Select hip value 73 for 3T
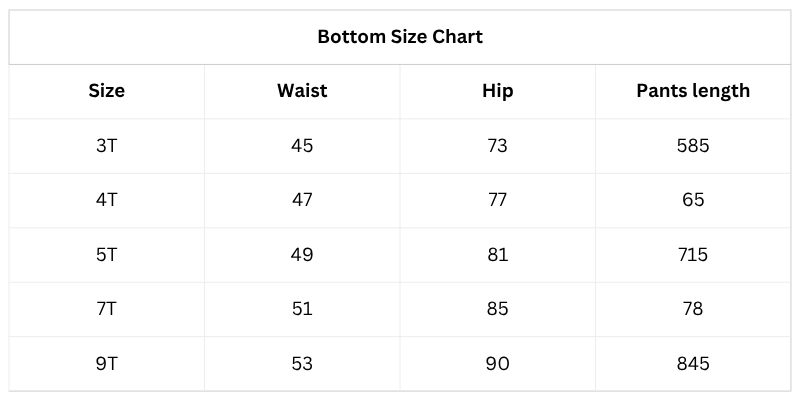800x400 pixels. [x=497, y=146]
